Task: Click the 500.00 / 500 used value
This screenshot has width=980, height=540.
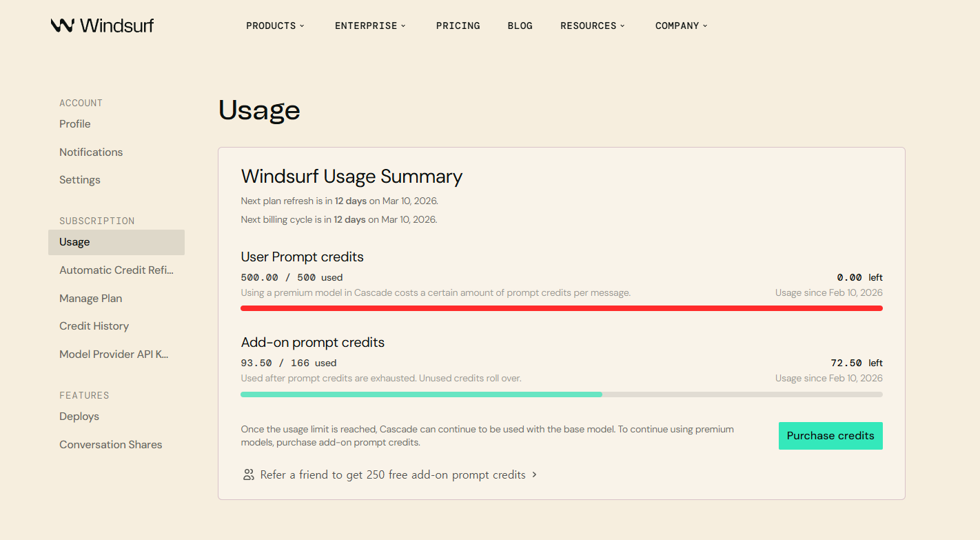Action: [x=292, y=277]
